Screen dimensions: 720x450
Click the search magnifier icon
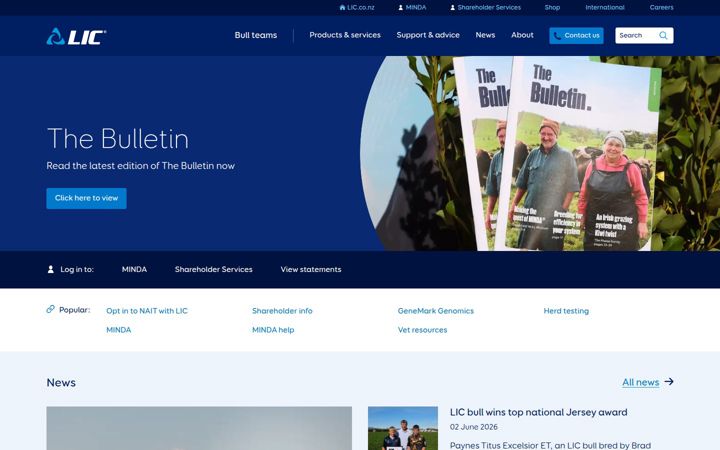663,35
